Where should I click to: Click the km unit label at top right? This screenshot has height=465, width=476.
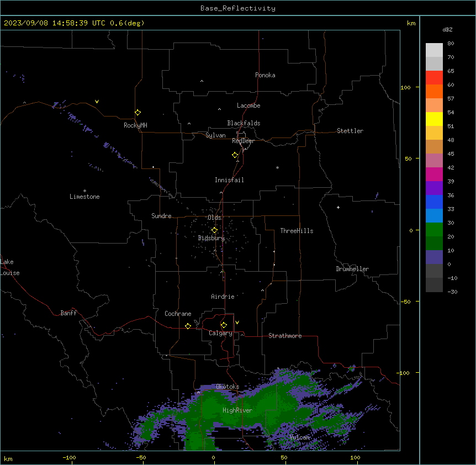[411, 23]
